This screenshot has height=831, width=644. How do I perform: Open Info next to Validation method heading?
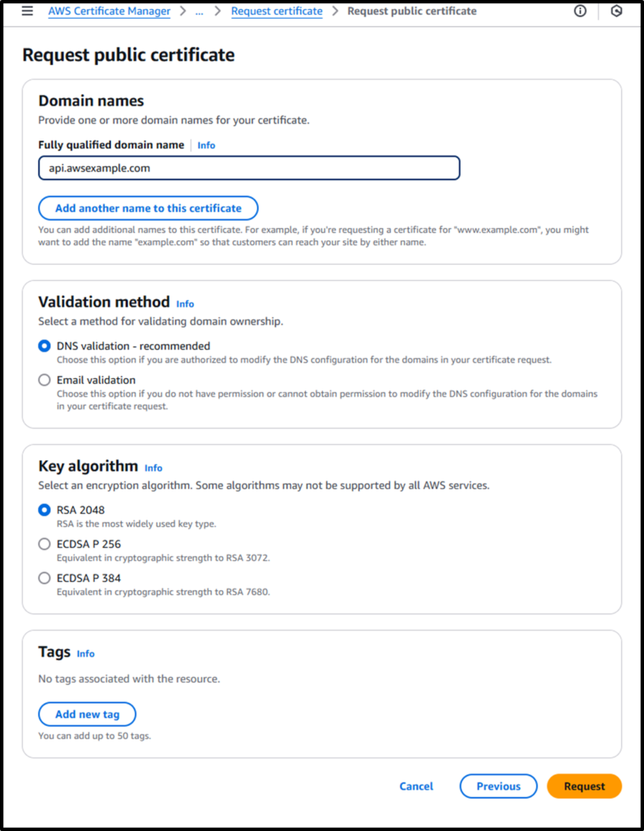pyautogui.click(x=185, y=304)
